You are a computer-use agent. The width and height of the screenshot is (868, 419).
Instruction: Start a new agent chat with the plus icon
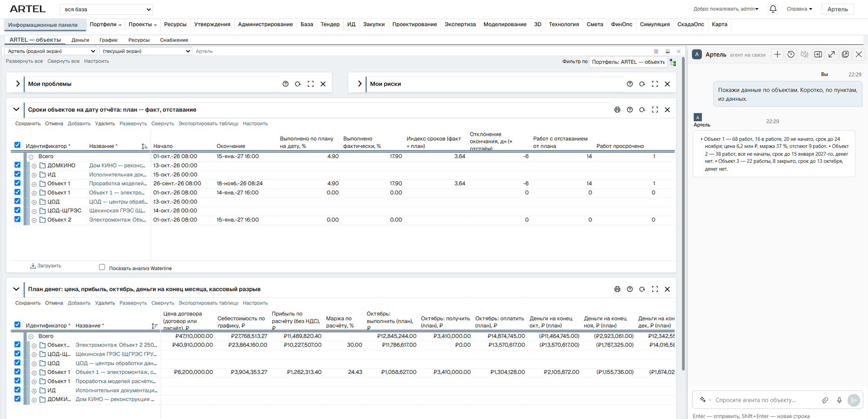click(777, 54)
